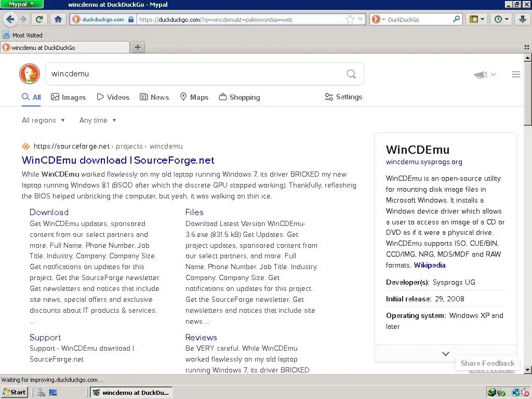Open the Reviews sitelink
Image resolution: width=532 pixels, height=399 pixels.
click(201, 337)
